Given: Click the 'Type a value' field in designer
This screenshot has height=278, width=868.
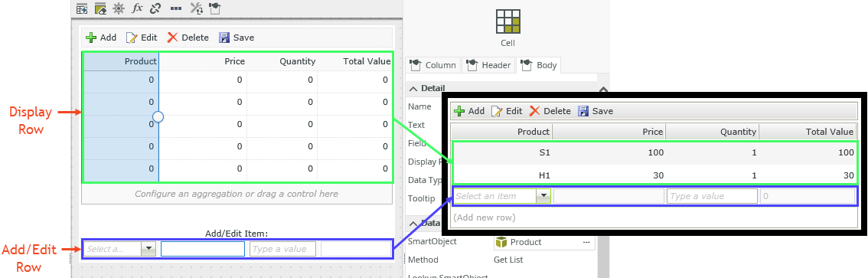Looking at the screenshot, I should (282, 249).
